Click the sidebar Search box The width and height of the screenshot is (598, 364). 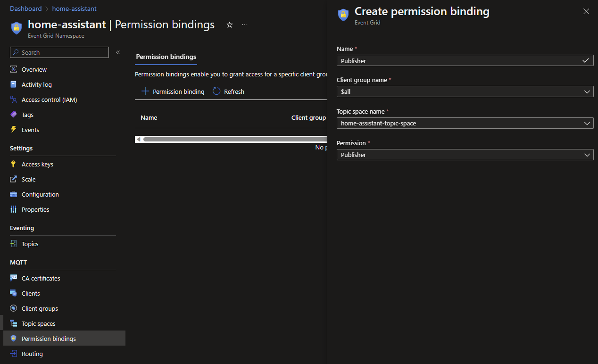(59, 52)
